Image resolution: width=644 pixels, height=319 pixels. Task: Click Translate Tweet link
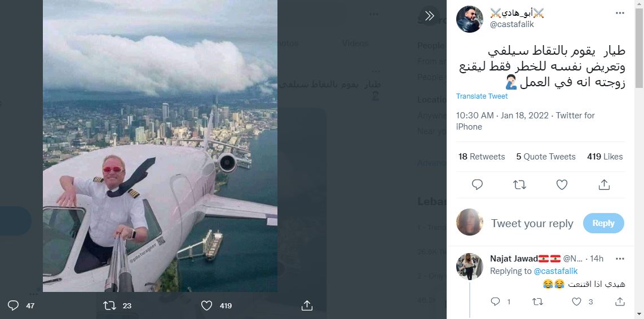(x=482, y=96)
